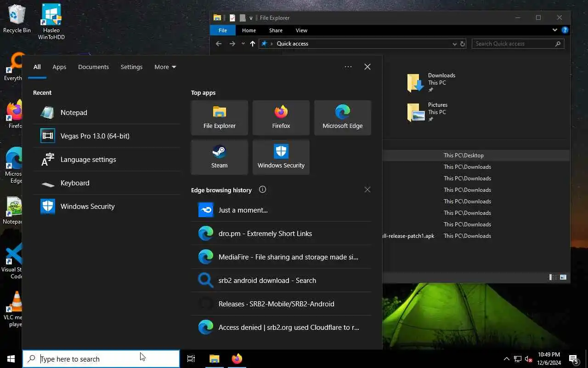
Task: Expand the address bar history dropdown
Action: point(455,44)
